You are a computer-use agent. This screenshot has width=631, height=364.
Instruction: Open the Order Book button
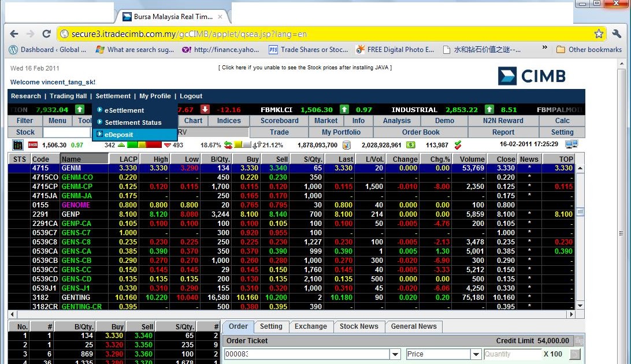point(421,132)
